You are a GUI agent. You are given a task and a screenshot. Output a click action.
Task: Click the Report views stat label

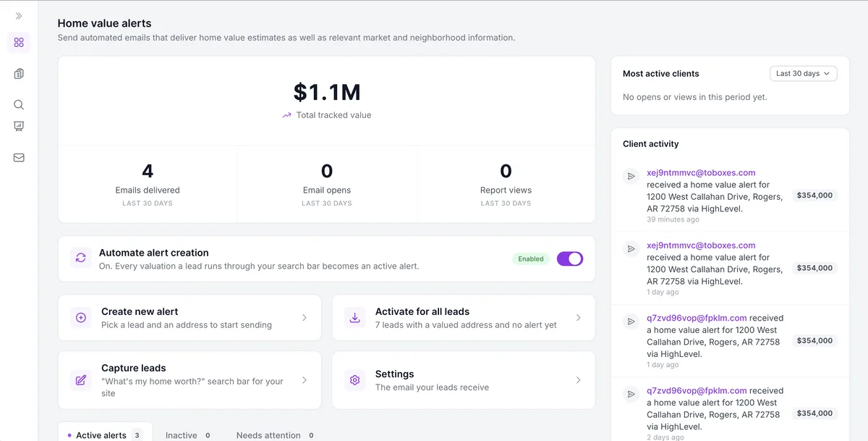(x=506, y=190)
